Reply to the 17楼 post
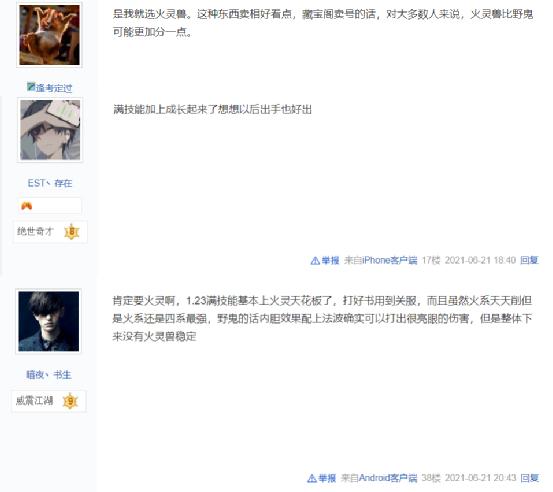 tap(529, 260)
